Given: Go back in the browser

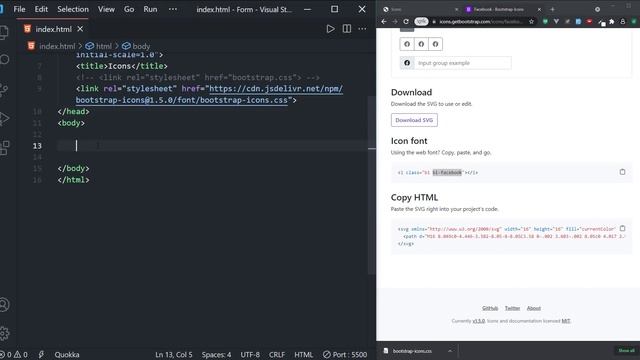Looking at the screenshot, I should click(384, 22).
